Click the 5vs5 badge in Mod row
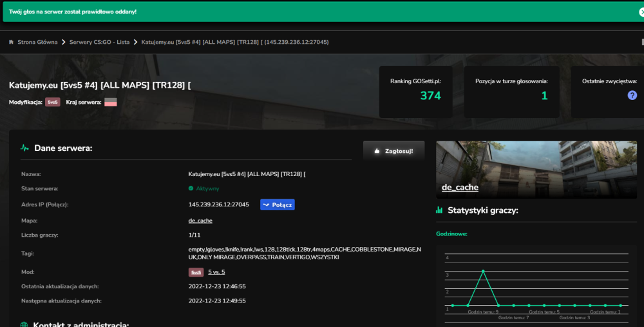This screenshot has width=644, height=327. point(196,272)
